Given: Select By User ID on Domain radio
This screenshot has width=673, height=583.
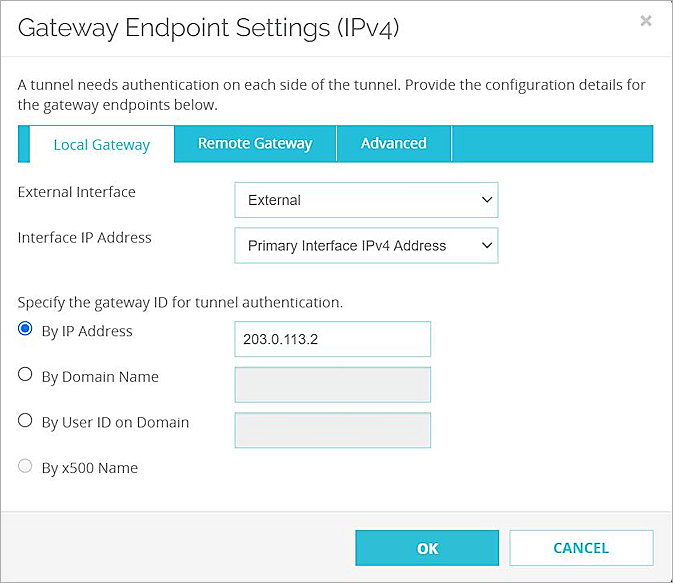Looking at the screenshot, I should tap(26, 421).
